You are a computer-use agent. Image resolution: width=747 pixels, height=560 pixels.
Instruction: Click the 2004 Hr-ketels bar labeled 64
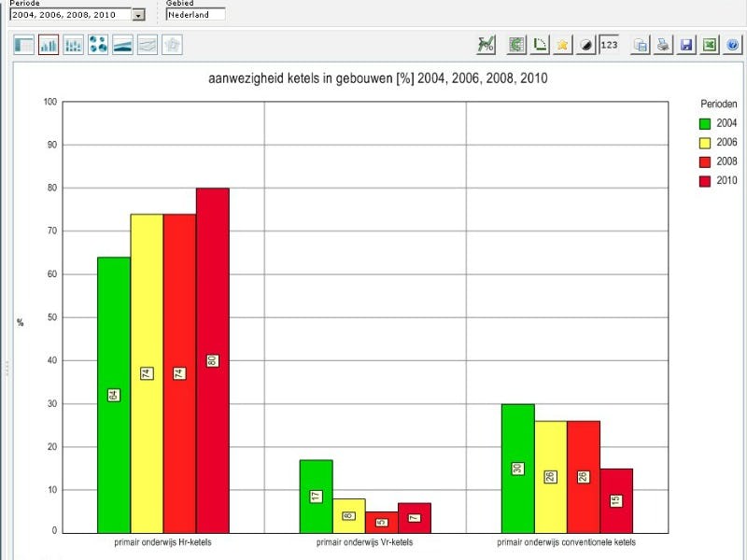pos(114,394)
